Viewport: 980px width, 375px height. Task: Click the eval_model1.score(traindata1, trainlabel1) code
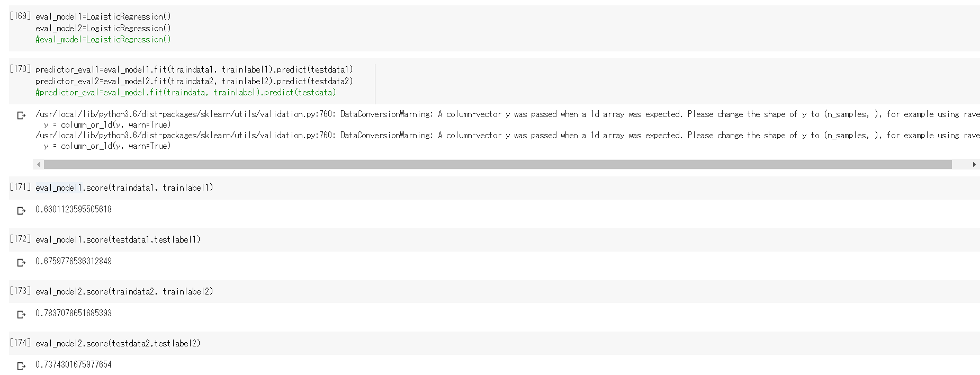124,187
